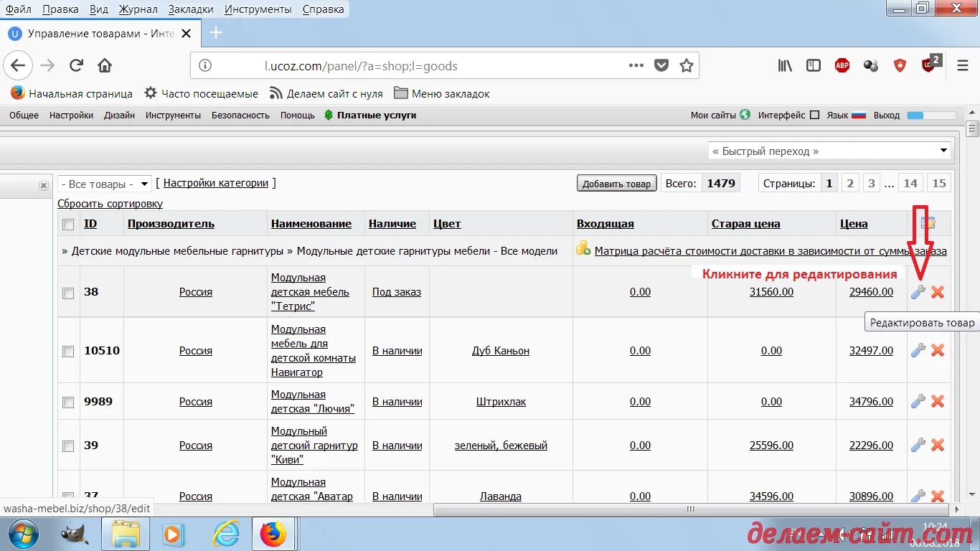Viewport: 980px width, 551px height.
Task: Go back with the browser back arrow
Action: pos(18,66)
